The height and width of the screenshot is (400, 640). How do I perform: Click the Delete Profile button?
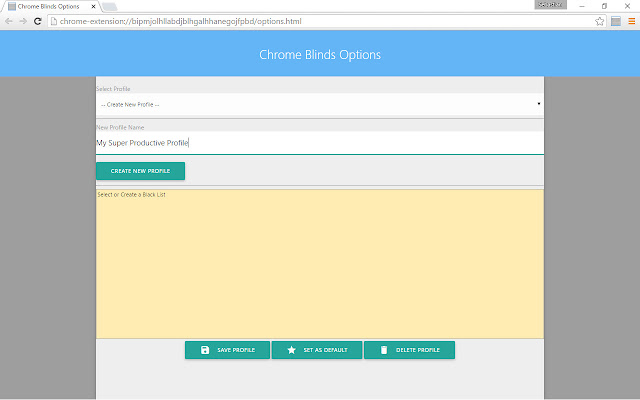(409, 350)
